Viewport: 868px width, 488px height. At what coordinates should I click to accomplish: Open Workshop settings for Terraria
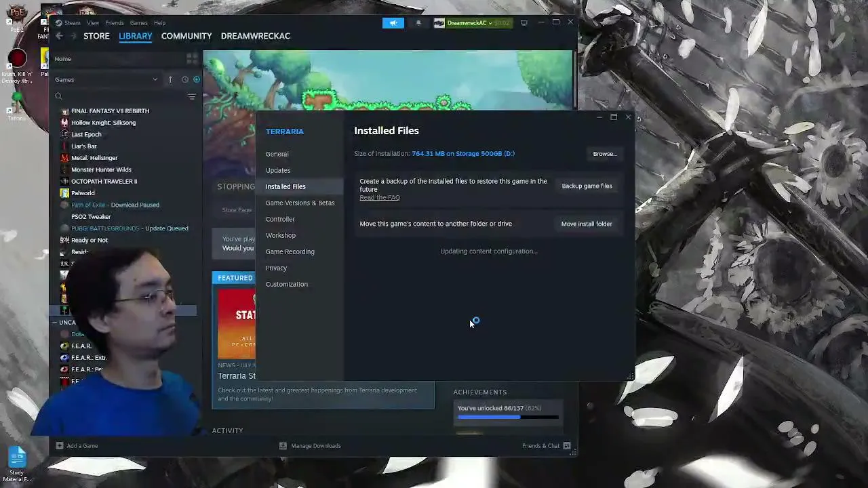click(x=281, y=235)
